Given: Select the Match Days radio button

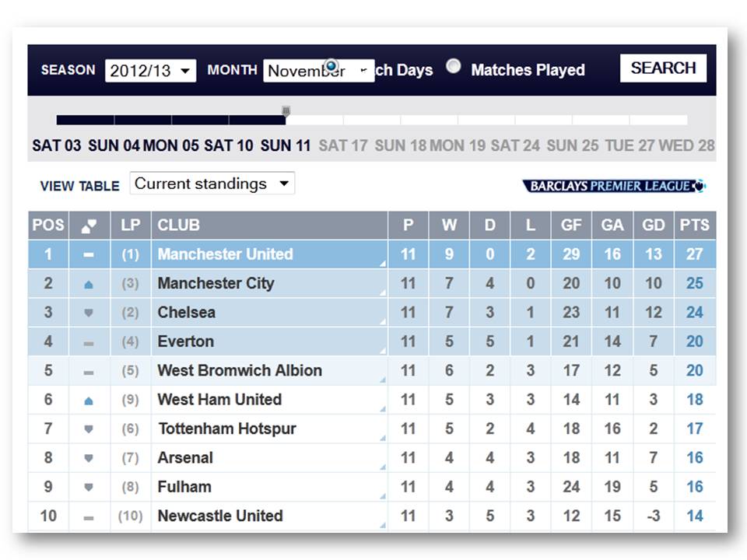Looking at the screenshot, I should [331, 66].
